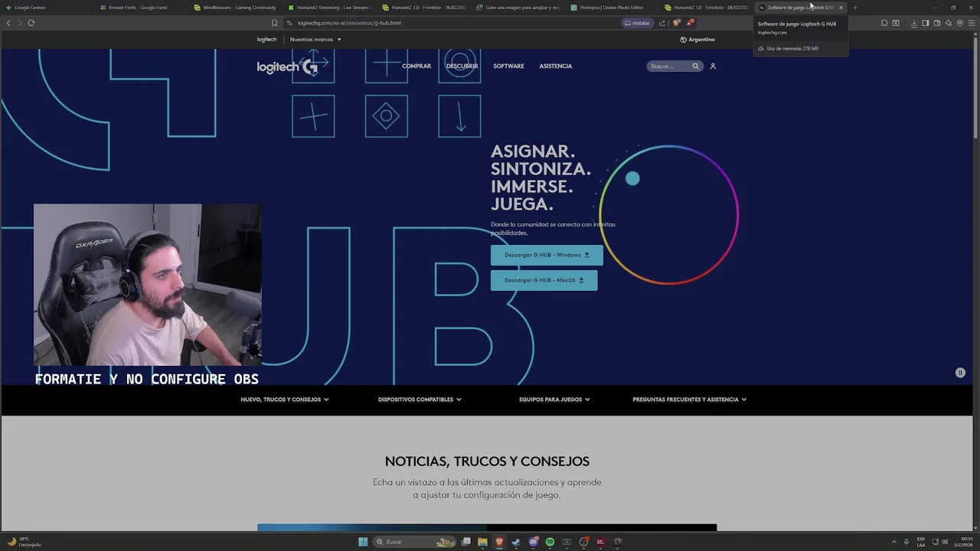
Task: Open the Brave Rewards triangle icon
Action: pyautogui.click(x=690, y=23)
